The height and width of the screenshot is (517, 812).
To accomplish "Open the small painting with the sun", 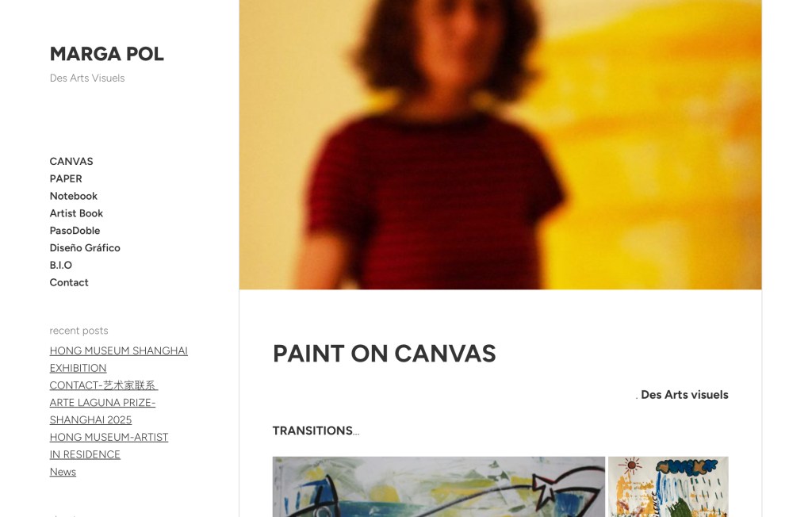I will pyautogui.click(x=668, y=486).
